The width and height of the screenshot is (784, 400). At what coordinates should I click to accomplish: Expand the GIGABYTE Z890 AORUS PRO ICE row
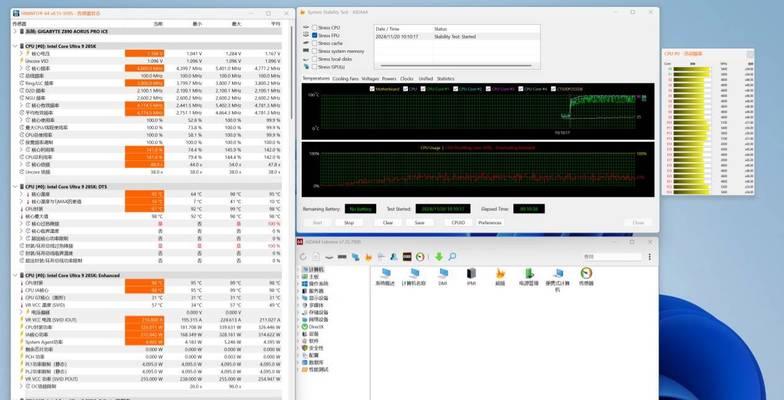[15, 32]
